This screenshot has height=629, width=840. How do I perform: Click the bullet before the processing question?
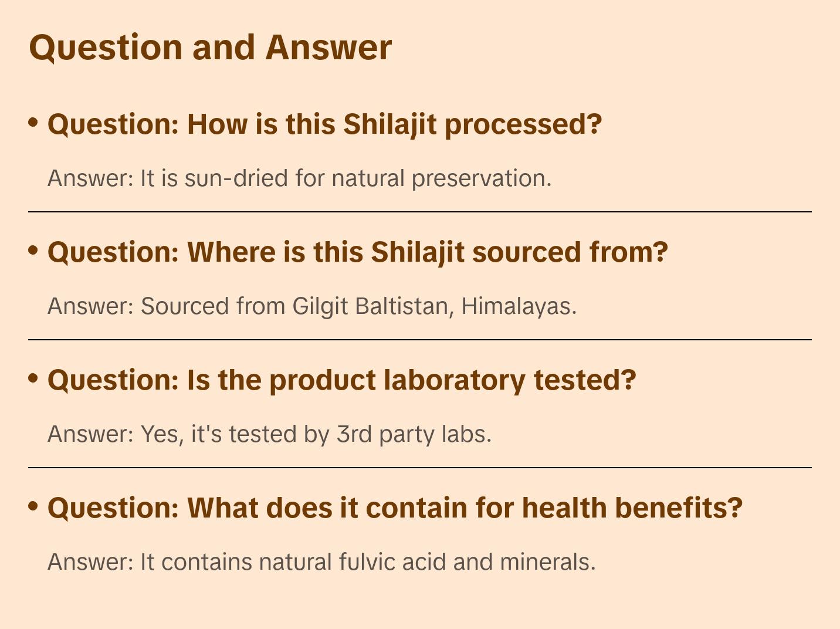pyautogui.click(x=33, y=123)
